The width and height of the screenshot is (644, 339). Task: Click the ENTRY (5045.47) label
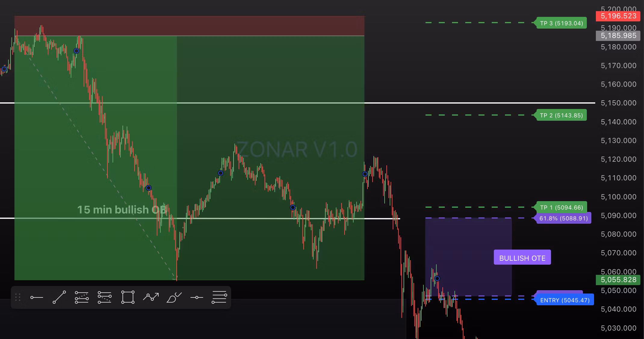pyautogui.click(x=565, y=300)
